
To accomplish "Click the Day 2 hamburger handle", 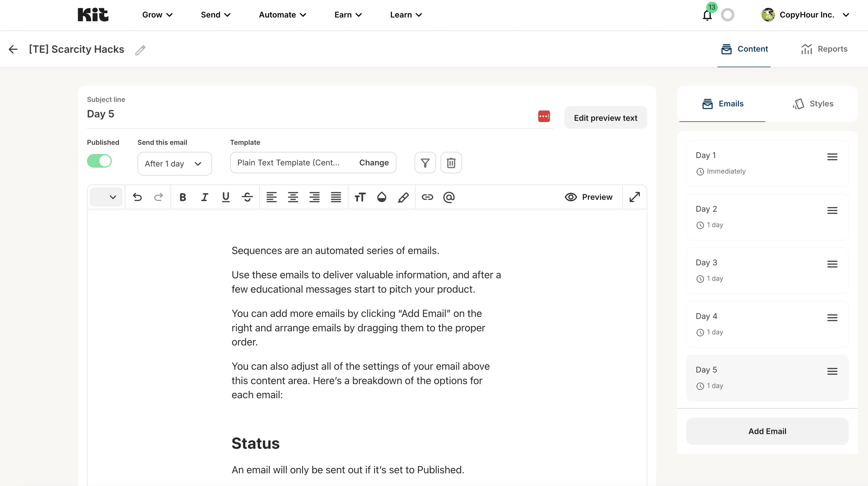I will (x=832, y=210).
